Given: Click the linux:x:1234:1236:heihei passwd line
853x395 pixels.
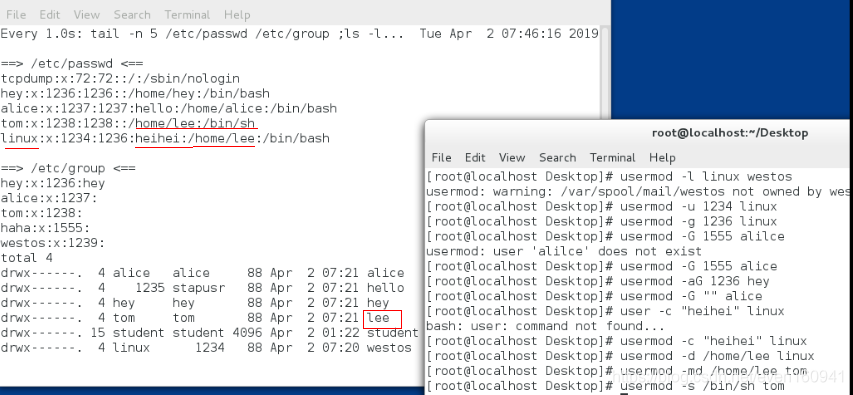Looking at the screenshot, I should coord(165,138).
